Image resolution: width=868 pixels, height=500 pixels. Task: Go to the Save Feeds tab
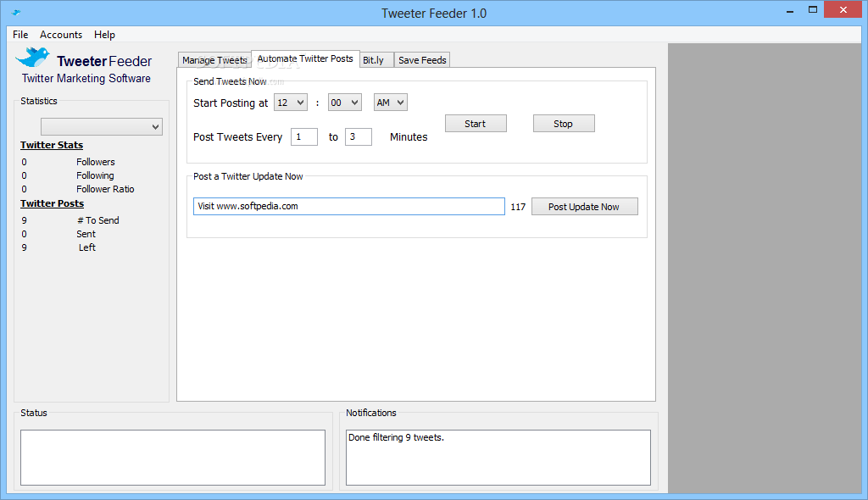tap(422, 60)
